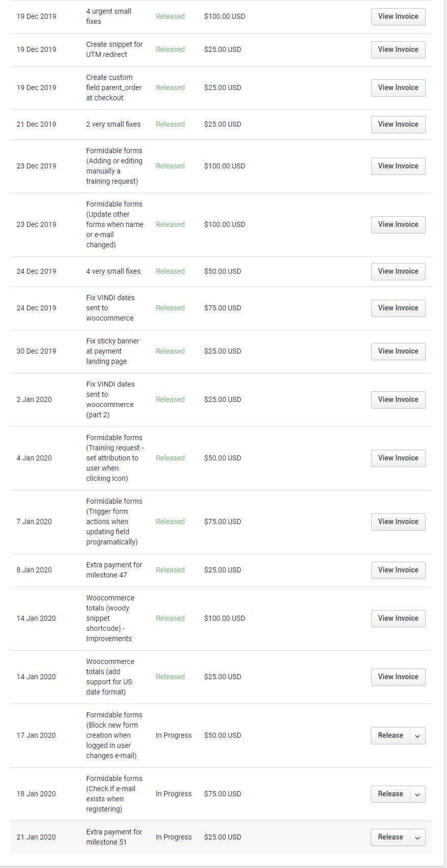
Task: View invoice for 4 urgent small fixes
Action: [398, 17]
